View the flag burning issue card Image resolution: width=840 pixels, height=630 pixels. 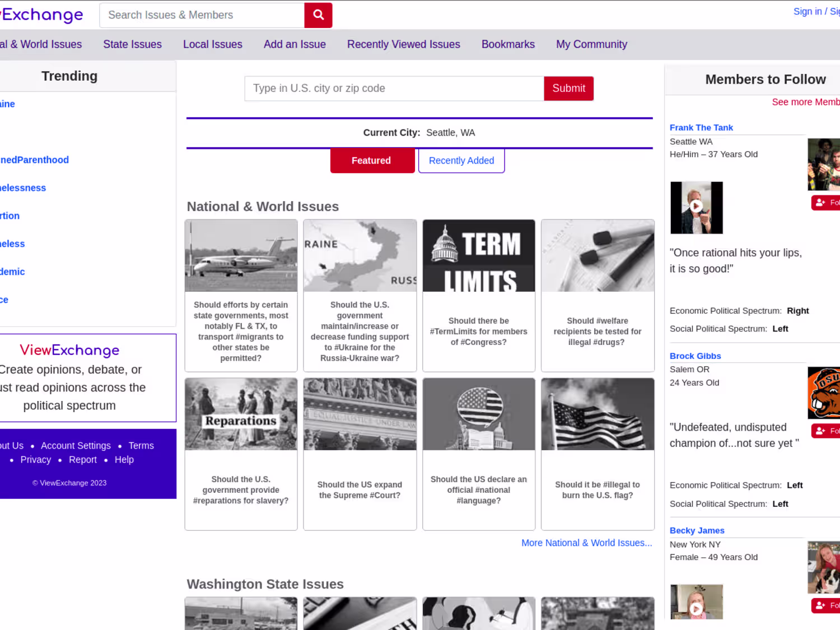(x=598, y=454)
